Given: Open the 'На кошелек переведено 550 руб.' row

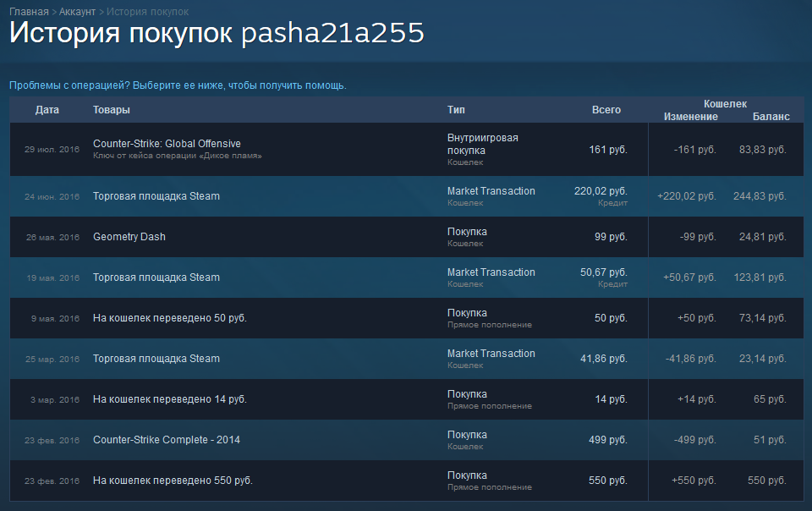Looking at the screenshot, I should 407,481.
